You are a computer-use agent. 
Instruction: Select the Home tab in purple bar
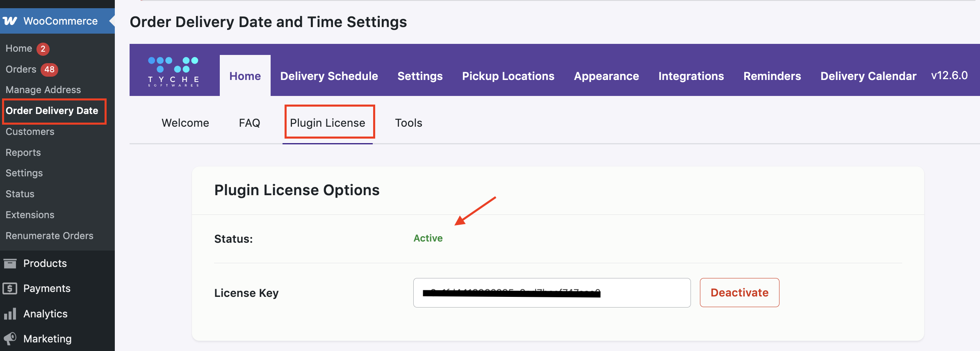245,76
